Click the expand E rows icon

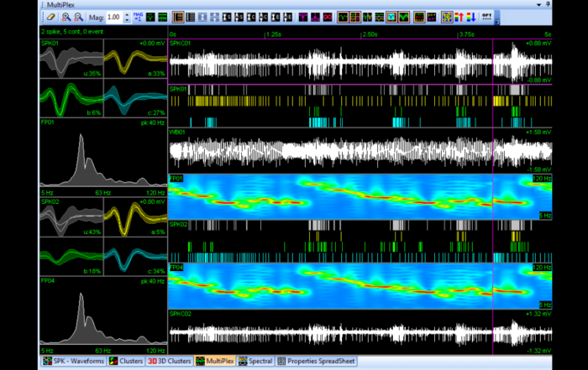coord(276,18)
